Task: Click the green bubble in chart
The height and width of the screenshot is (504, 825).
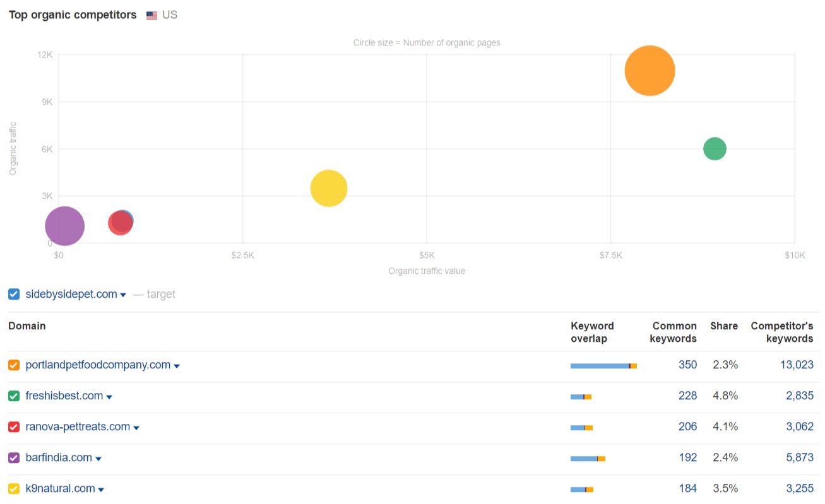Action: tap(715, 149)
